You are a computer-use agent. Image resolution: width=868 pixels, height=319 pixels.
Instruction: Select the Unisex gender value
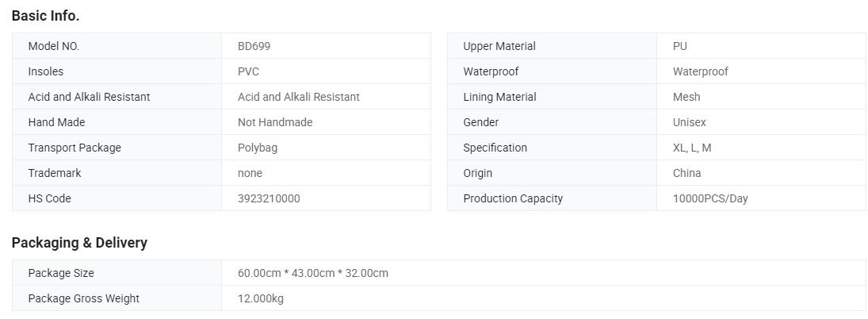[689, 122]
